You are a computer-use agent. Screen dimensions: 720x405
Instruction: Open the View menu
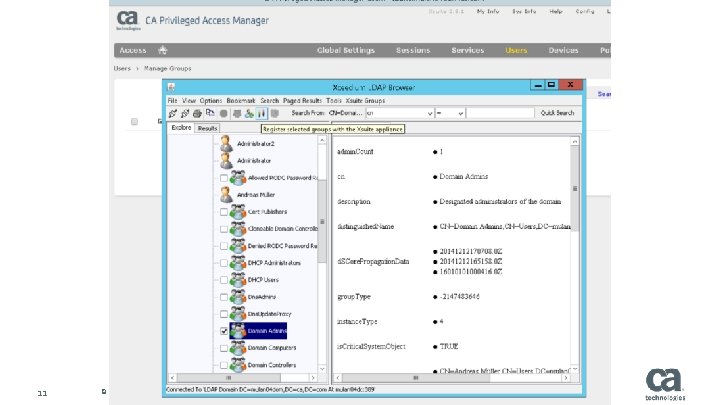point(189,101)
